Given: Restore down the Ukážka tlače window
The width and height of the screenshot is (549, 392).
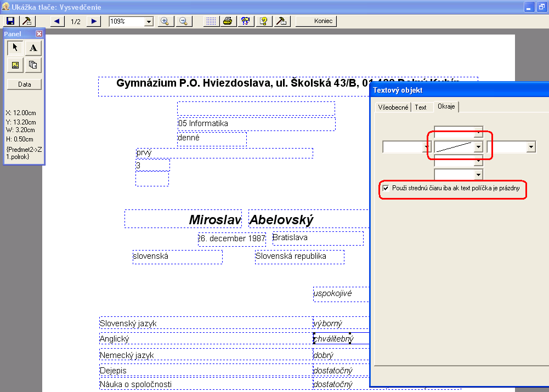Looking at the screenshot, I should pyautogui.click(x=541, y=7).
